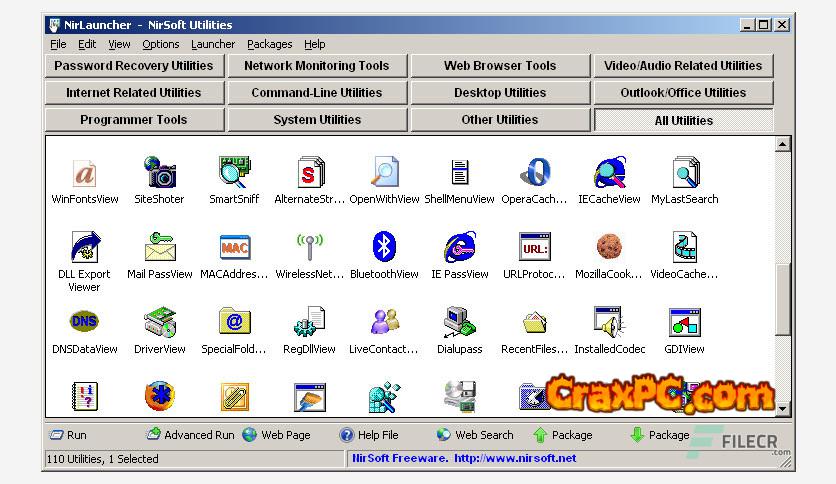Show Outlook/Office Utilities category
836x484 pixels.
coord(683,93)
